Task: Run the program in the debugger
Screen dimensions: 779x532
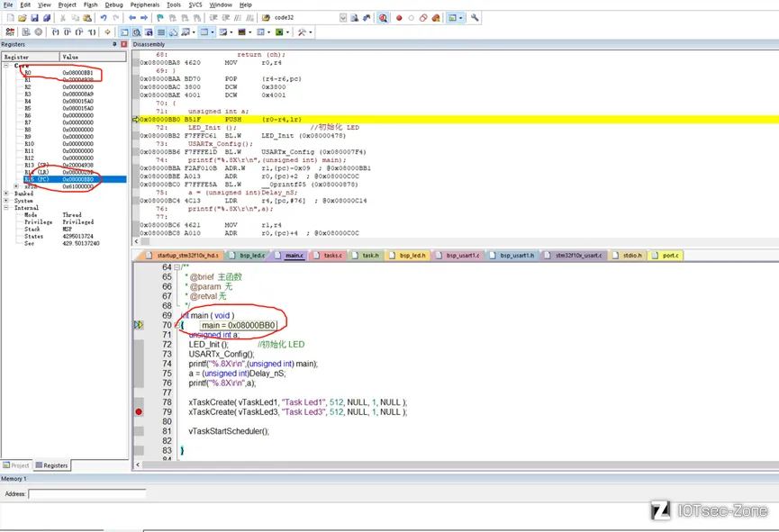Action: [25, 32]
